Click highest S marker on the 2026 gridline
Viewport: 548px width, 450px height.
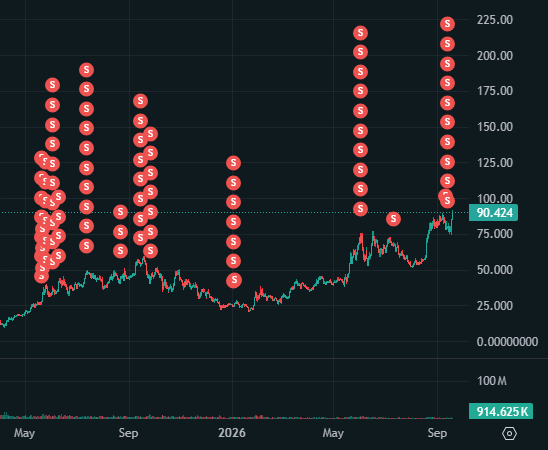tap(233, 163)
